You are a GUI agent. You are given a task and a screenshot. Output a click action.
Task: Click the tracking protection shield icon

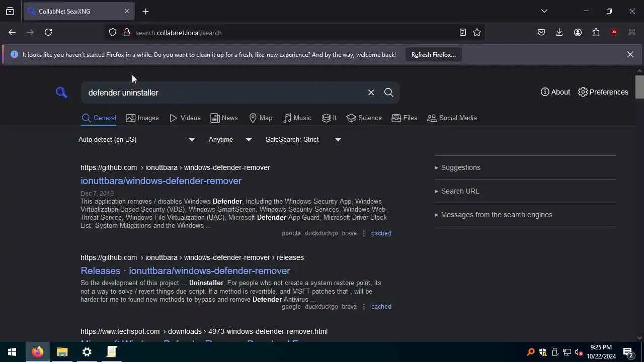click(113, 32)
